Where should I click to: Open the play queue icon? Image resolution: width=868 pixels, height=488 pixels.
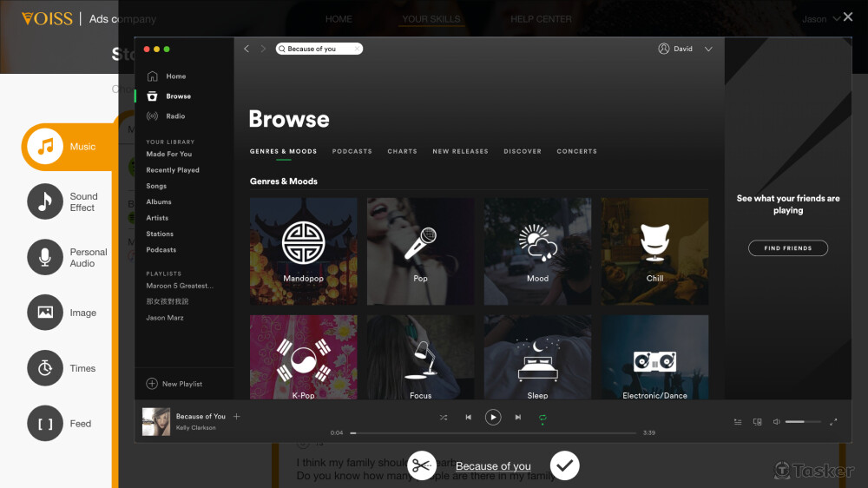[x=738, y=422]
